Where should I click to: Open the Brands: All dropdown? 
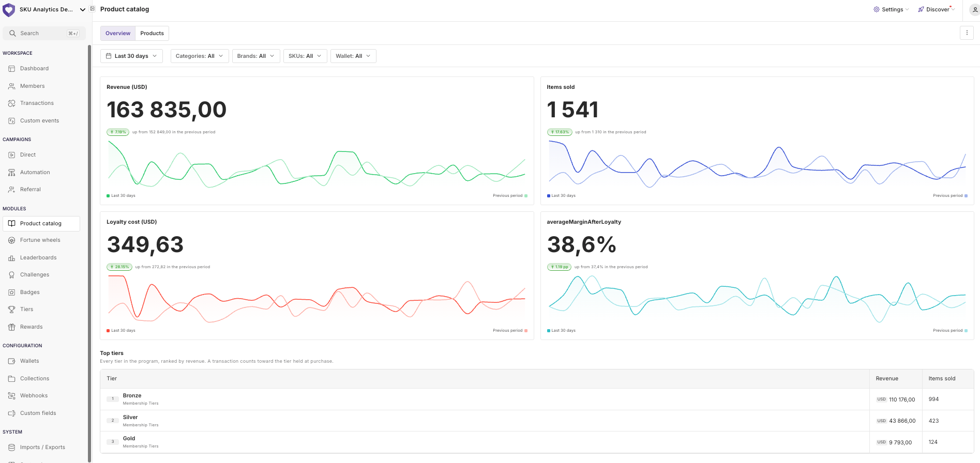click(256, 56)
